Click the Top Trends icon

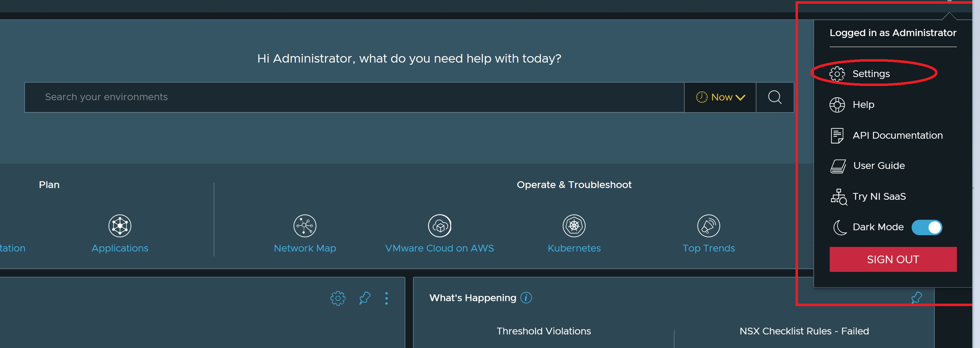coord(708,226)
